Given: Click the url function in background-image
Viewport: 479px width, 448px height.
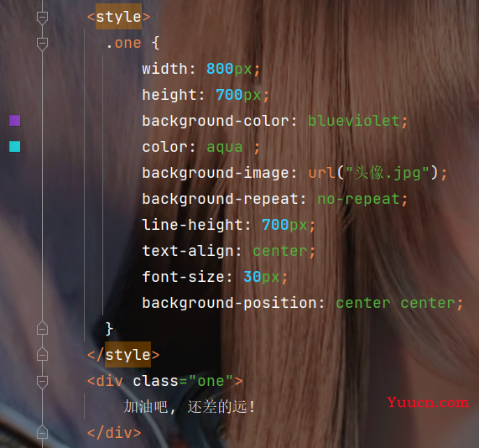Looking at the screenshot, I should pyautogui.click(x=322, y=174).
